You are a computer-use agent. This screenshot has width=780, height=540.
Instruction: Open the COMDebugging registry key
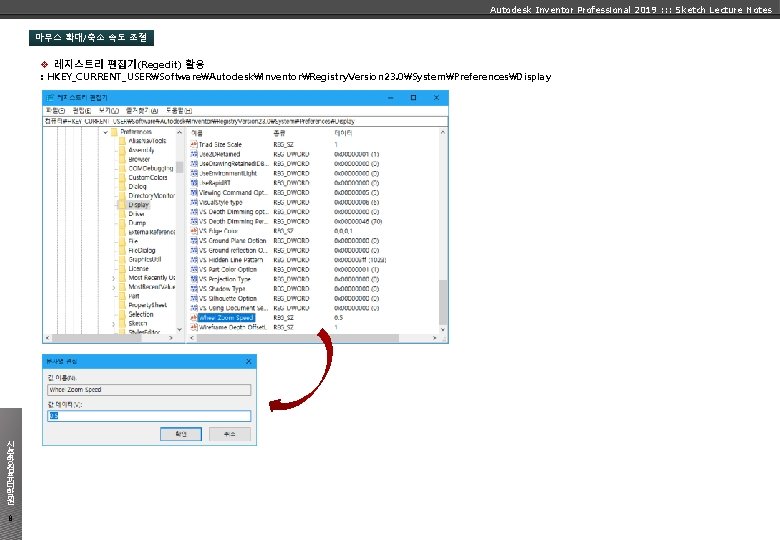tap(151, 169)
